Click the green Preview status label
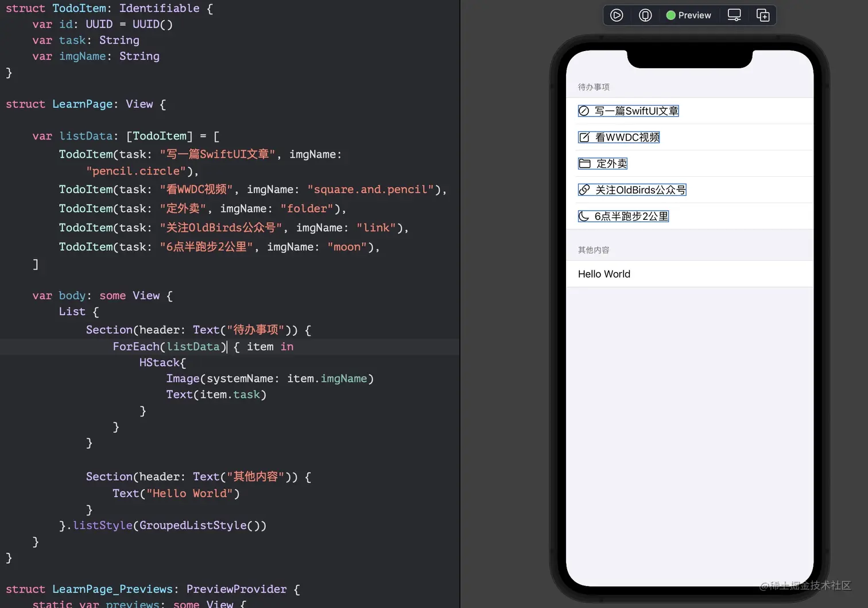This screenshot has height=608, width=868. click(x=688, y=16)
